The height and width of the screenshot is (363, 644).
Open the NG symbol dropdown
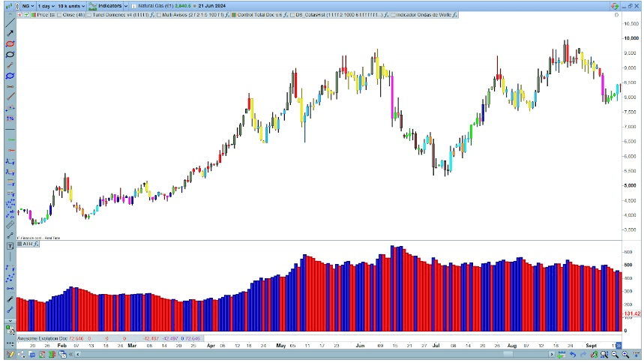pyautogui.click(x=28, y=6)
